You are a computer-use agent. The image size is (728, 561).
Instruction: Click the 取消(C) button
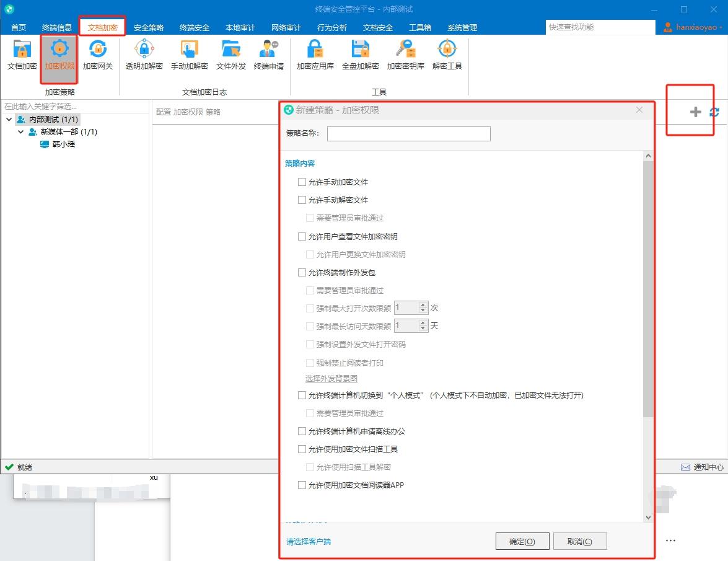click(x=580, y=541)
